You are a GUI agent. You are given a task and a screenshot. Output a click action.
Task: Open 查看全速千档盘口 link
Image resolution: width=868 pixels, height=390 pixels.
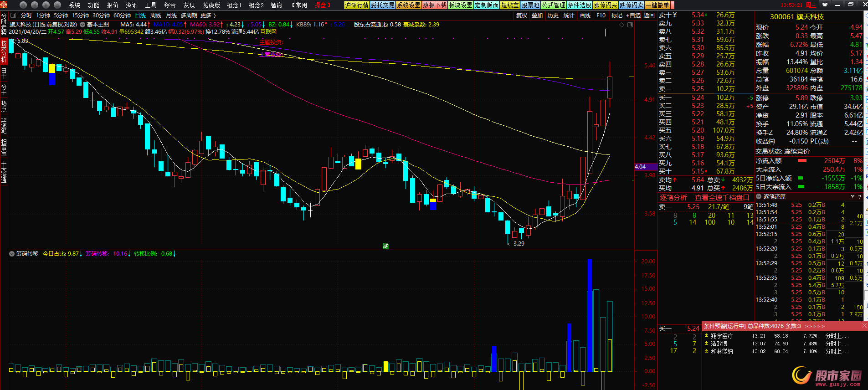tap(722, 197)
